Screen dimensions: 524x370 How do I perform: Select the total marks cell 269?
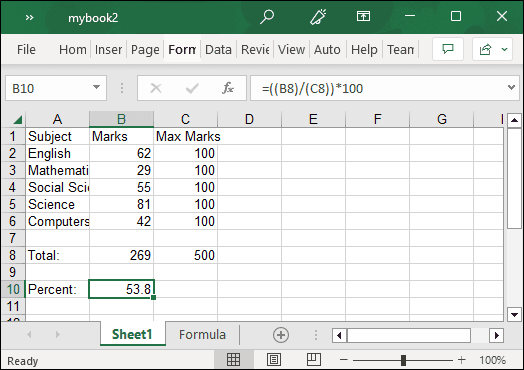click(x=122, y=255)
